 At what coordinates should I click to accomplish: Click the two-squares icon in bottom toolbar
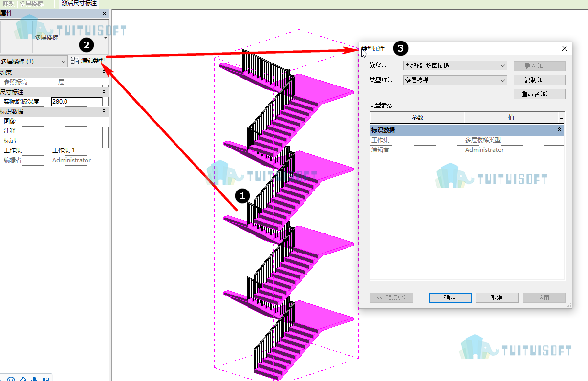coord(46,379)
